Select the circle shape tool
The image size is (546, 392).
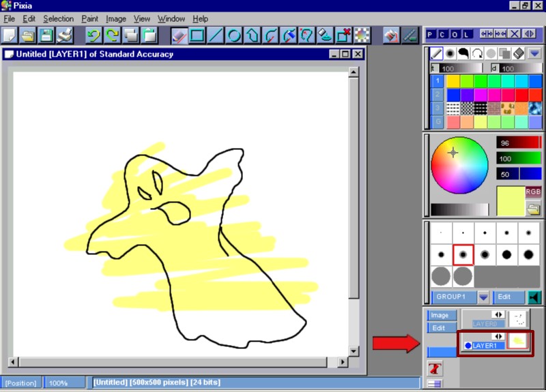click(233, 35)
